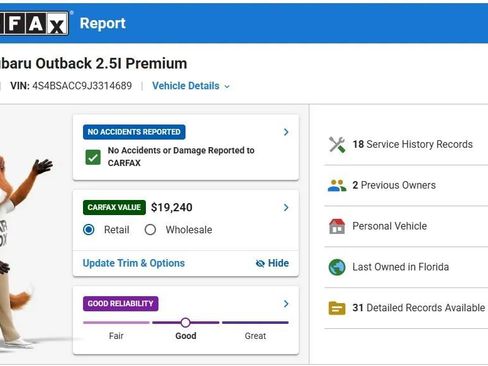488x366 pixels.
Task: Click the GOOD RELIABILITY badge
Action: pyautogui.click(x=121, y=304)
